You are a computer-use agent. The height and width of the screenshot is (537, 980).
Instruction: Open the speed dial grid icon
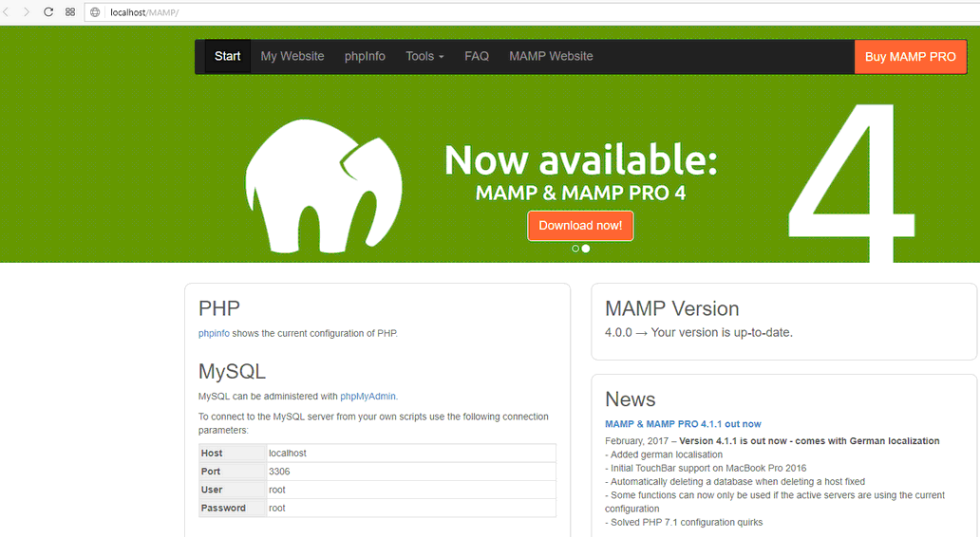[70, 12]
